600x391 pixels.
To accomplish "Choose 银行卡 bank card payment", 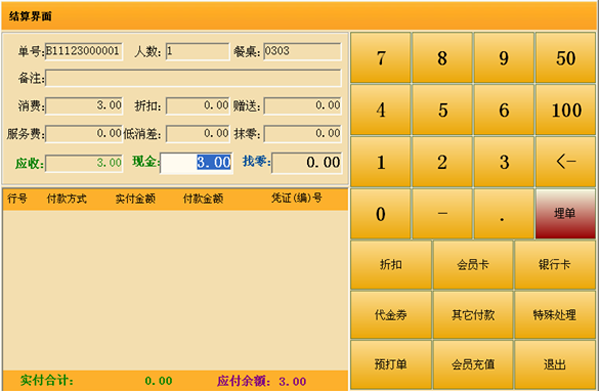I will pyautogui.click(x=555, y=265).
